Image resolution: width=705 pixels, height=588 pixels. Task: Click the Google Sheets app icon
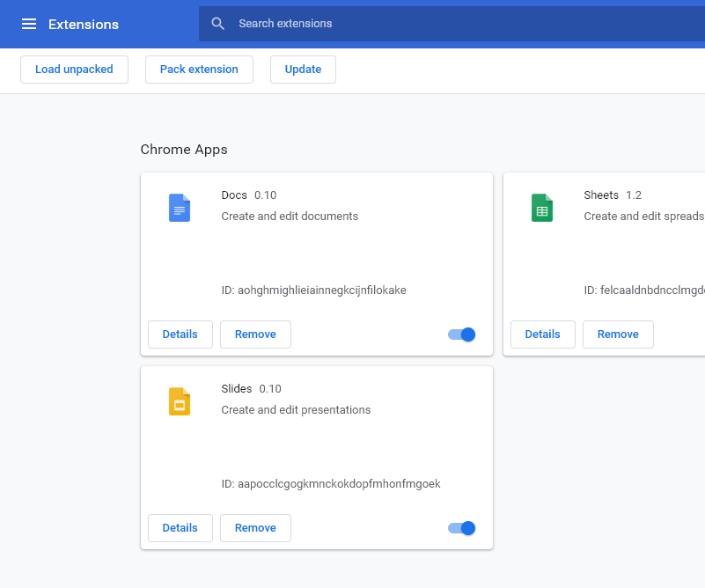point(541,207)
